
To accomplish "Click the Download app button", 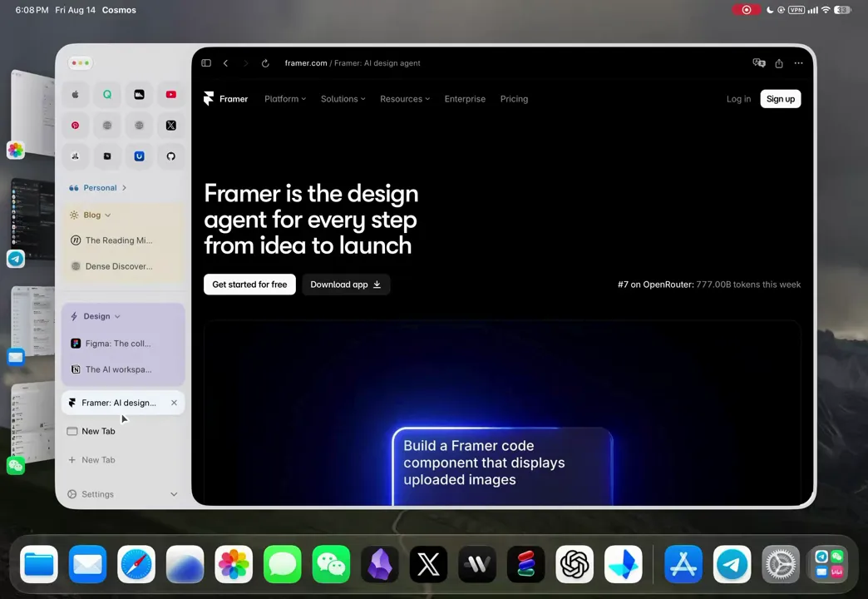I will pyautogui.click(x=346, y=285).
